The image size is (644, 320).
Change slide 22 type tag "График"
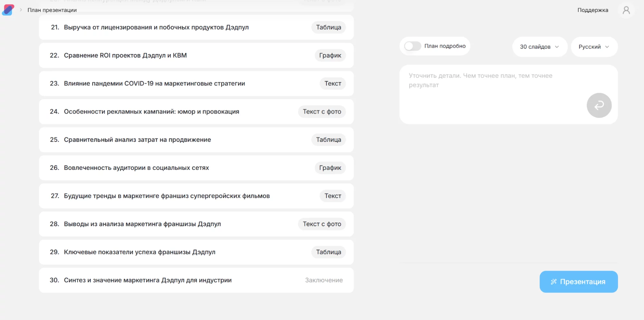point(330,55)
